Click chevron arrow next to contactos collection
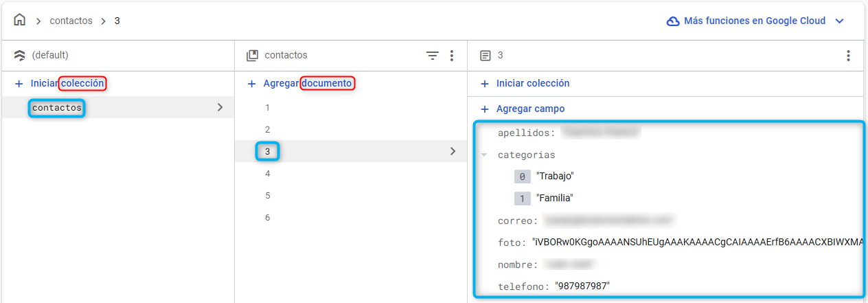Viewport: 868px width, 303px height. (220, 107)
